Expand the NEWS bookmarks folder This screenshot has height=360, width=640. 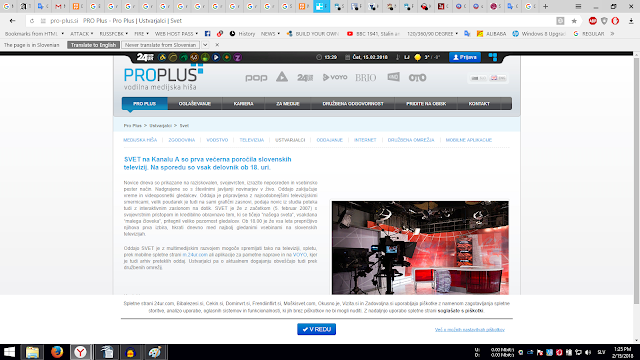pos(270,34)
